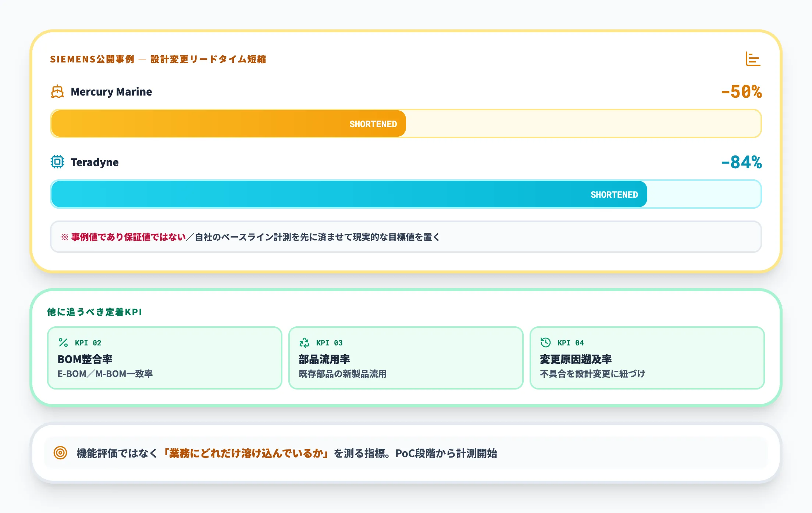
Task: Click the KPI 04 label
Action: [x=570, y=343]
